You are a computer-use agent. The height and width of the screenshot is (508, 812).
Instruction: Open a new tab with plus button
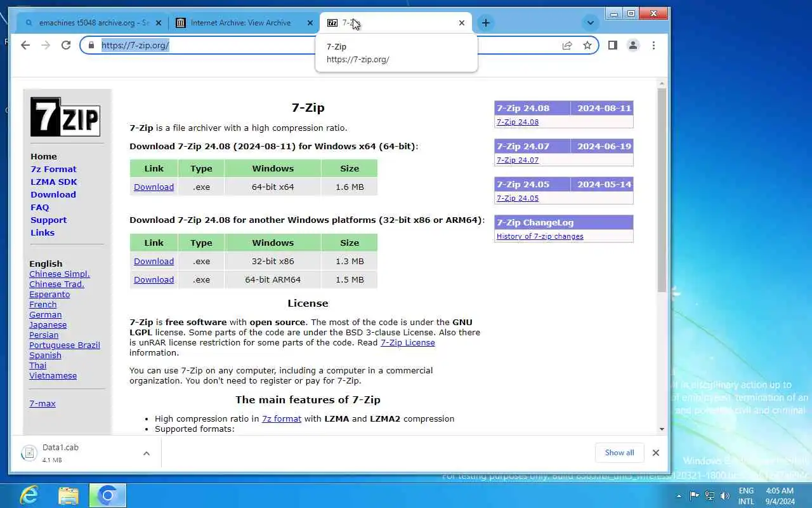[485, 23]
